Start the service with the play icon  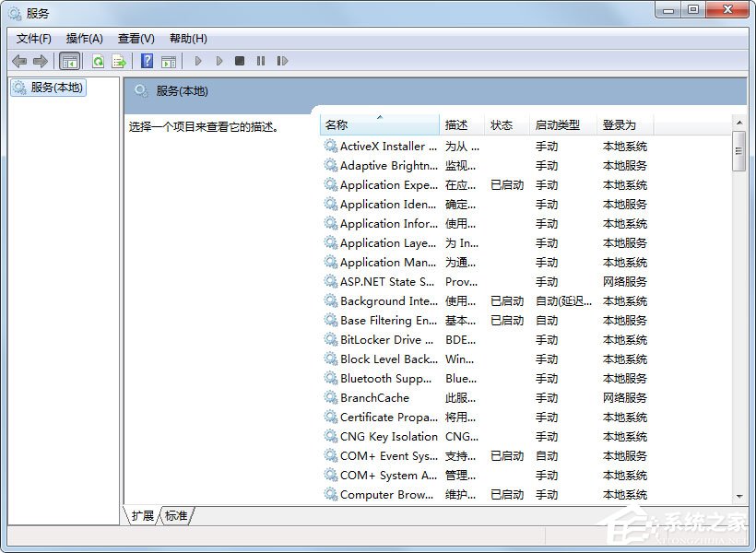pos(198,61)
